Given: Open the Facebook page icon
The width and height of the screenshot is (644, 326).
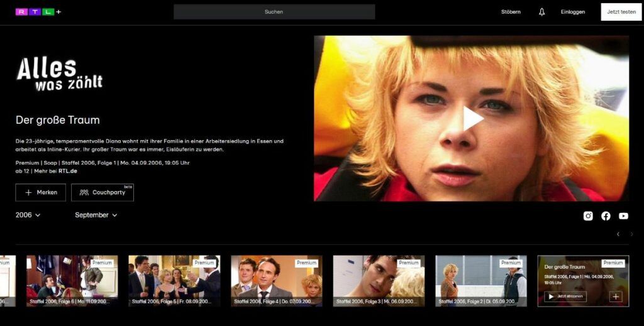Looking at the screenshot, I should pyautogui.click(x=606, y=215).
